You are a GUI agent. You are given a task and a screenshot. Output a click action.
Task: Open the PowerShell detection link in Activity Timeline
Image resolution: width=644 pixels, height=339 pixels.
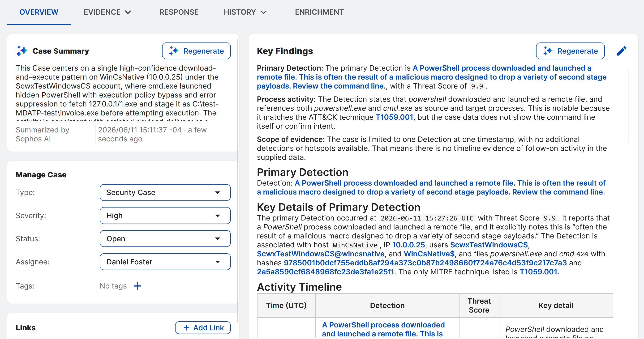[383, 329]
